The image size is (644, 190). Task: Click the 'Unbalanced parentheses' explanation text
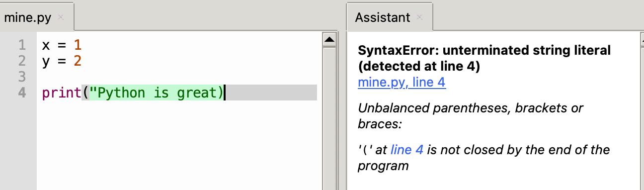coord(471,115)
